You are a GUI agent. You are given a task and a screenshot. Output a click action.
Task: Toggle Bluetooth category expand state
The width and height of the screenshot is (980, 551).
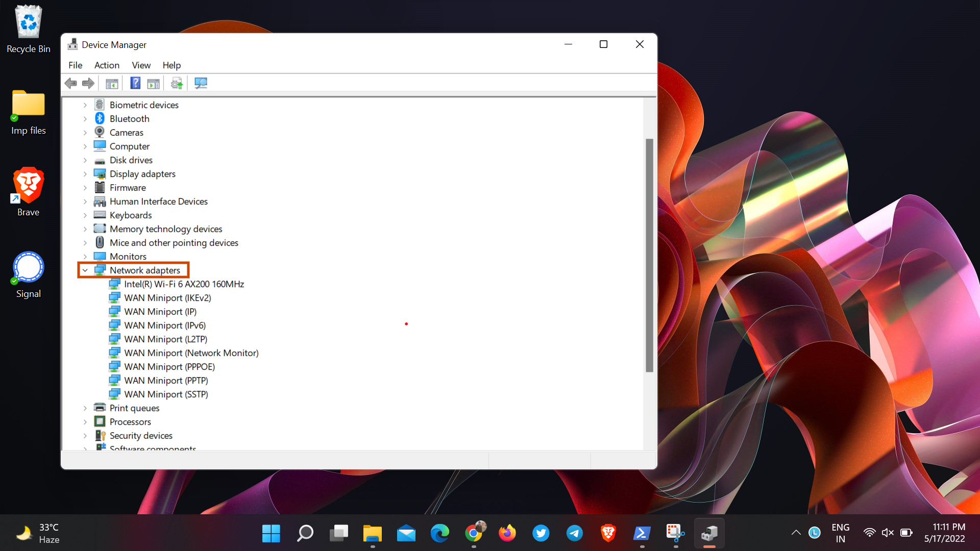pos(84,118)
